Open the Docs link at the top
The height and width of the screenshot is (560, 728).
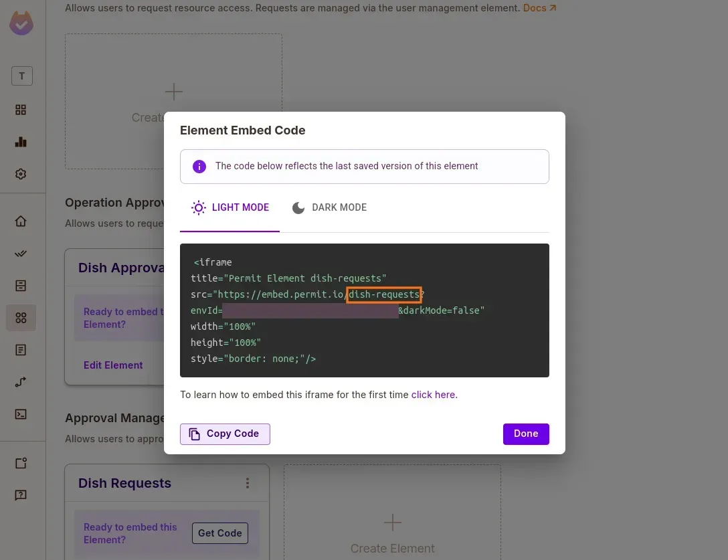point(539,8)
